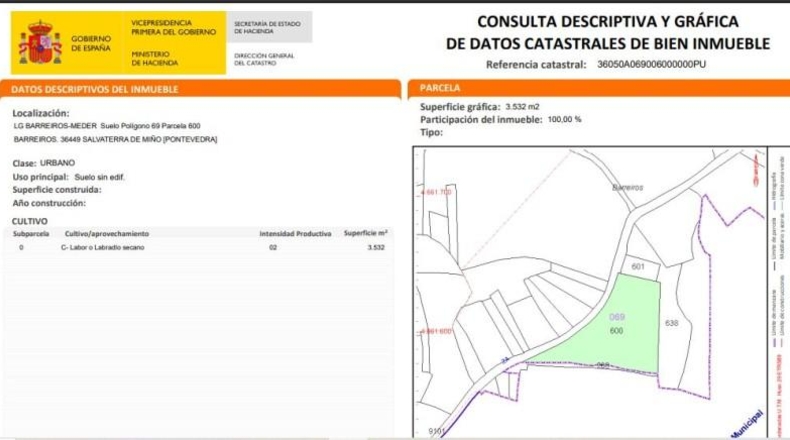Select address line 'LG BARREIROS-MEDER Suelo Polígono 69'
Image resolution: width=790 pixels, height=440 pixels.
107,126
